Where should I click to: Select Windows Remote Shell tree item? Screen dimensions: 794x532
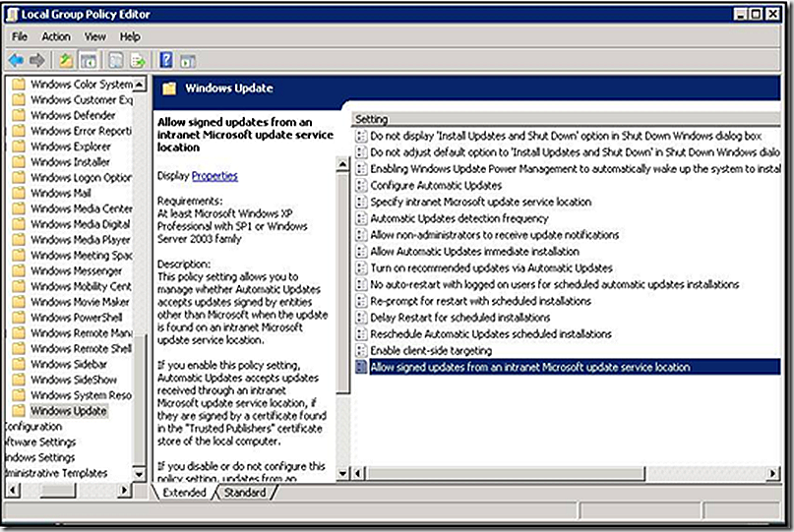click(x=81, y=348)
